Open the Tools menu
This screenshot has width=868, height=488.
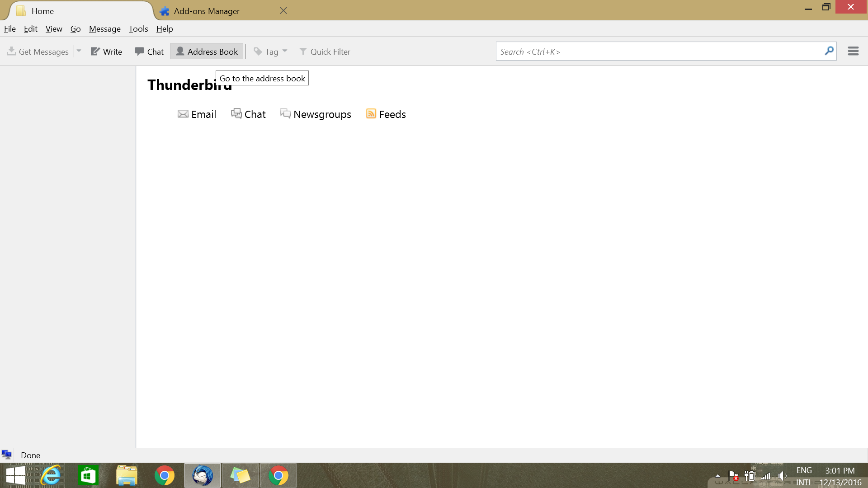coord(138,28)
